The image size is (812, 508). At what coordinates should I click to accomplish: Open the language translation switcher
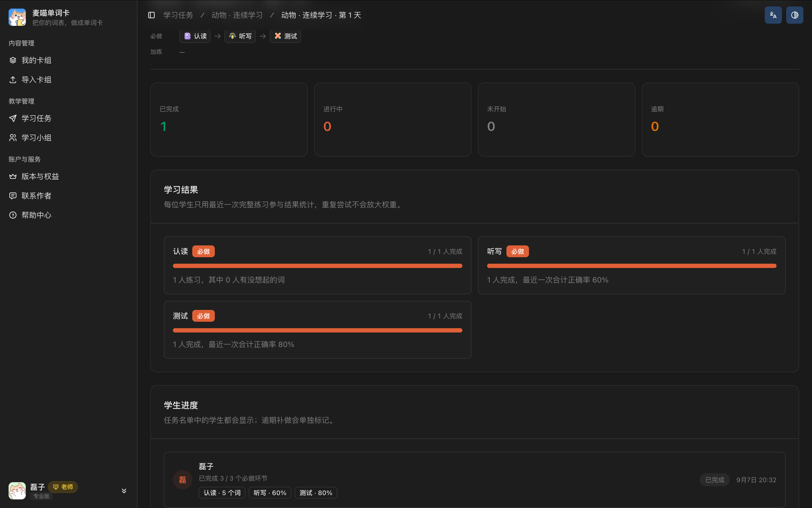[x=773, y=15]
